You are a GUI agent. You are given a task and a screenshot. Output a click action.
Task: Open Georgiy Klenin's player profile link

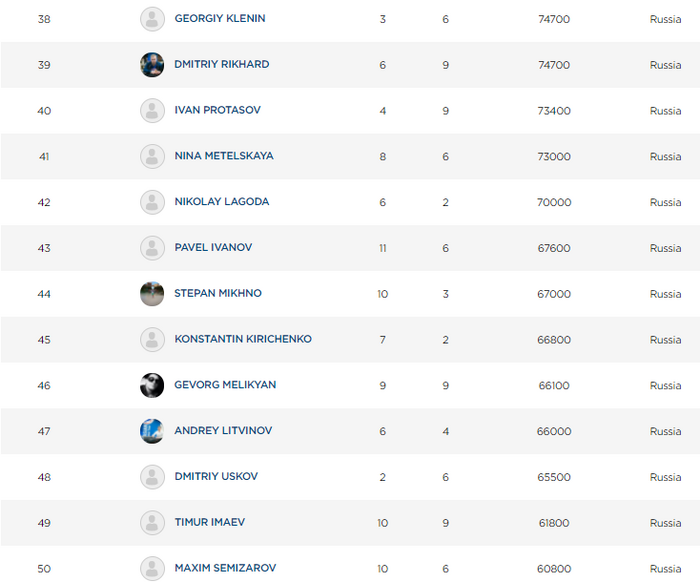click(220, 19)
